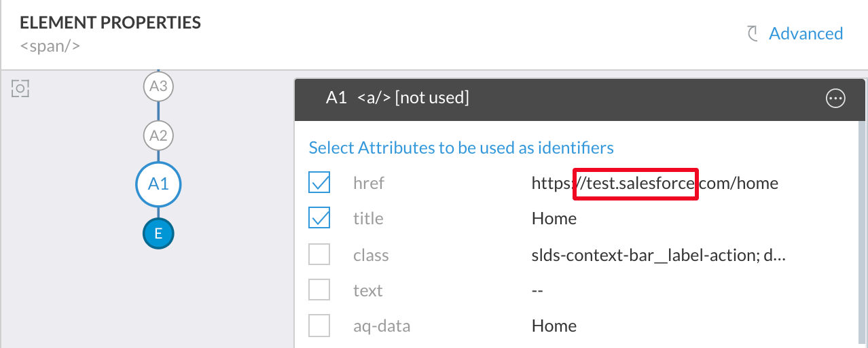This screenshot has height=348, width=868.
Task: Click the <span/> element tag label
Action: point(50,47)
